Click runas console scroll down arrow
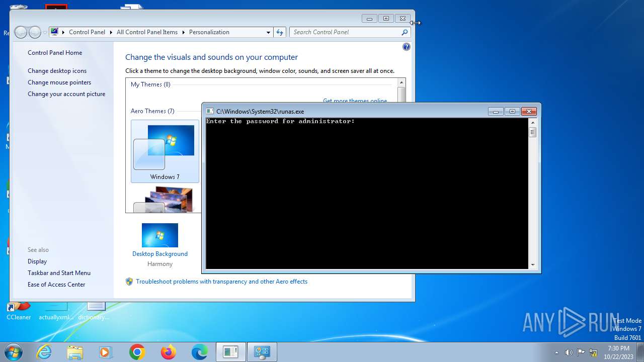 [533, 264]
